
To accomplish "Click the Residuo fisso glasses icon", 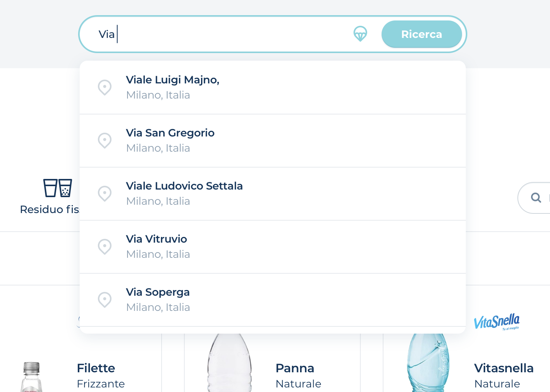I will pyautogui.click(x=58, y=188).
